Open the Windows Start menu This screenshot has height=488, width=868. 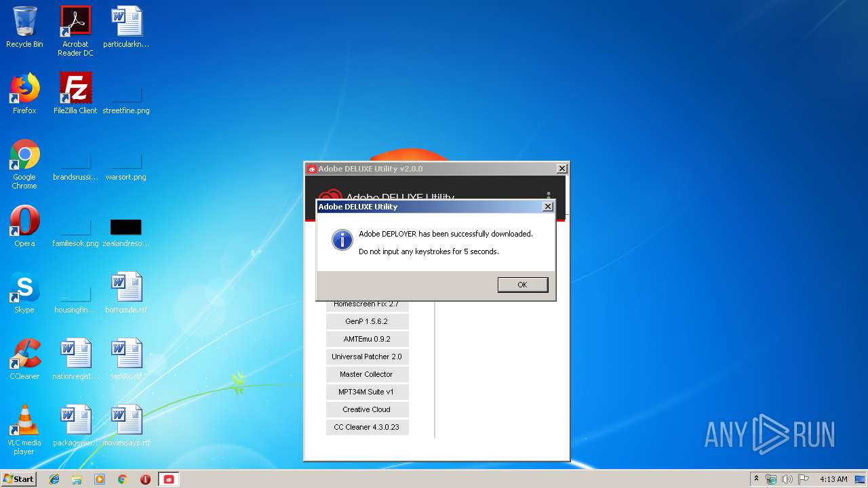pos(18,479)
